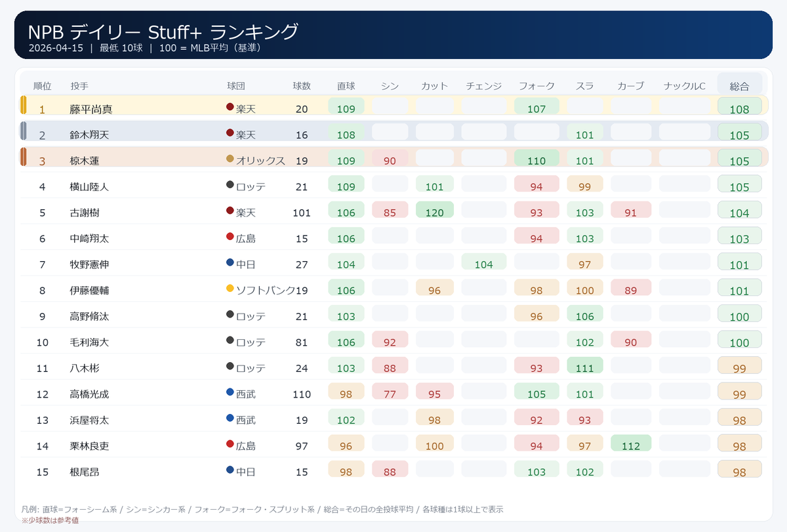The image size is (787, 532).
Task: Click the 凡例 legend line at bottom
Action: click(x=262, y=510)
